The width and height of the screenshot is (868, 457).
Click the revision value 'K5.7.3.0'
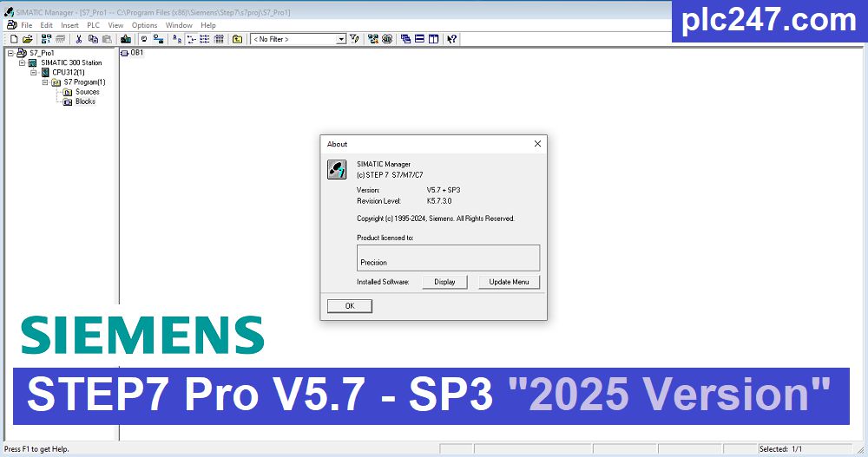tap(439, 201)
